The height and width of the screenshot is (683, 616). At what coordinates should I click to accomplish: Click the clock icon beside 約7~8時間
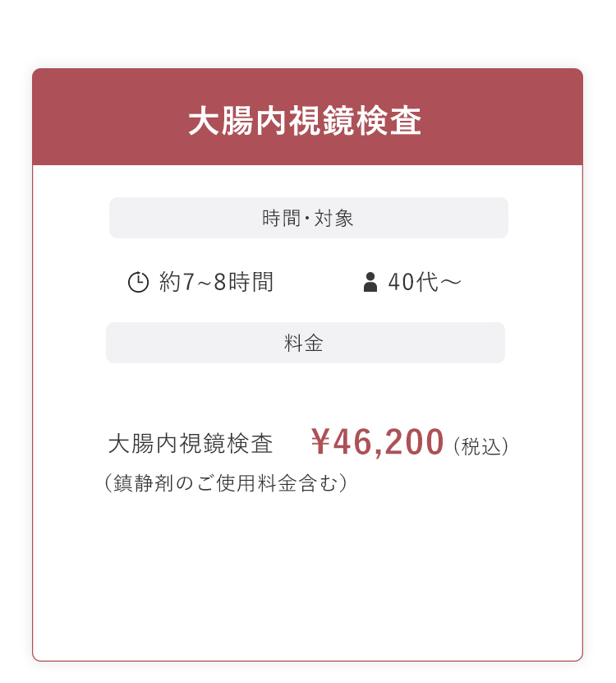click(139, 282)
